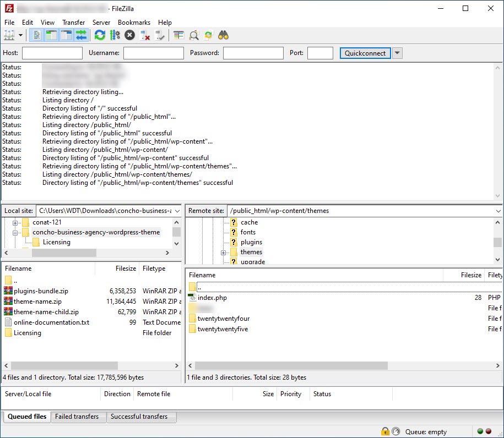Focus the Host input field

tap(52, 53)
